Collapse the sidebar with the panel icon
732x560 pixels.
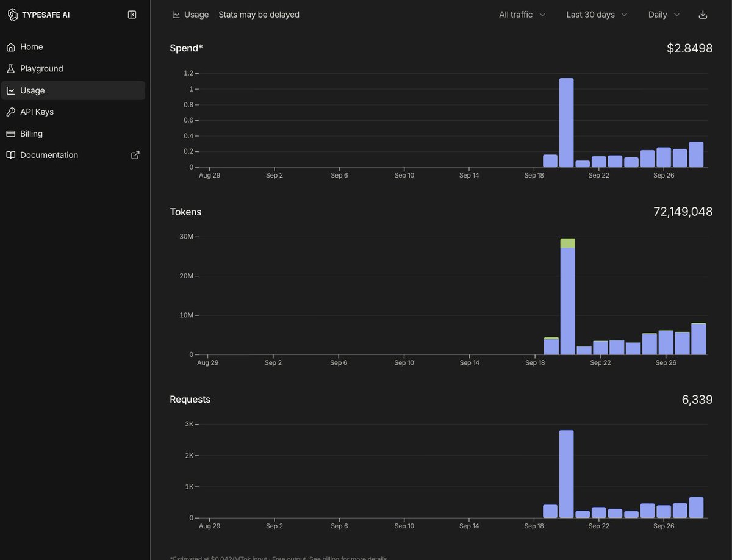[132, 15]
